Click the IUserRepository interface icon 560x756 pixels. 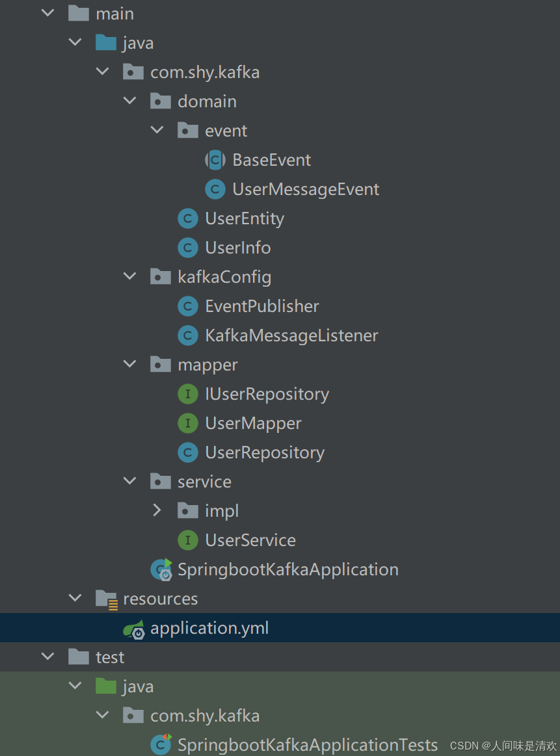point(188,393)
